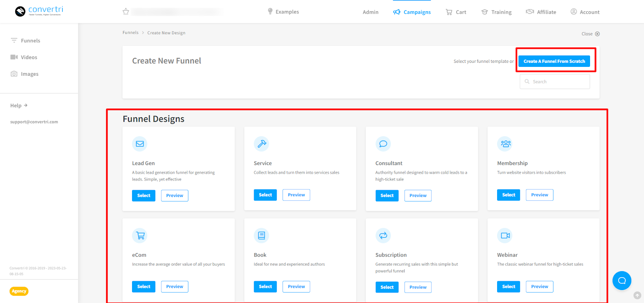Open the Videos section in the sidebar
Screen dimensions: 644x303
tap(29, 57)
